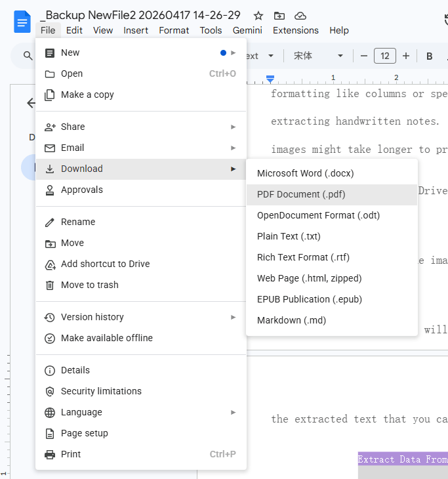The height and width of the screenshot is (479, 448).
Task: Click the font size field showing 12
Action: pyautogui.click(x=385, y=56)
